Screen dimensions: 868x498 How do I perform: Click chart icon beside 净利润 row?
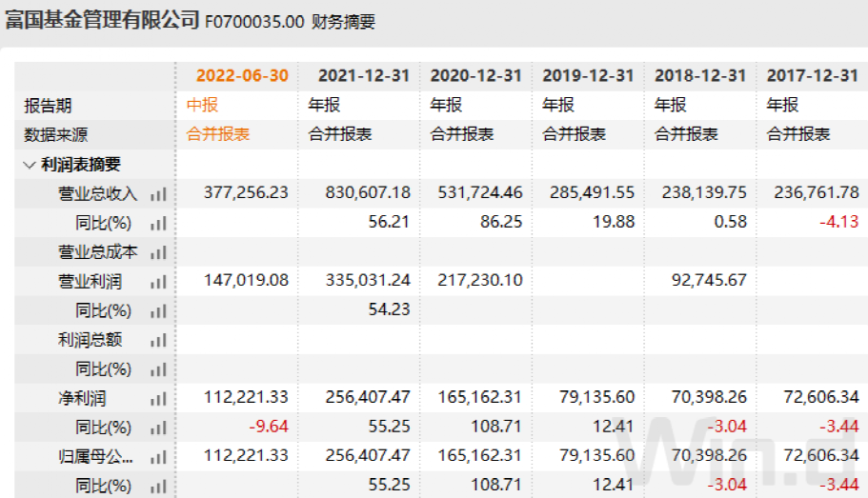coord(158,399)
